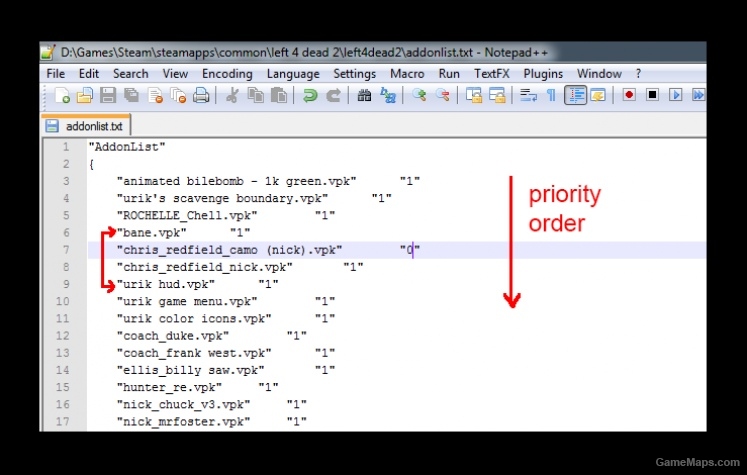The width and height of the screenshot is (747, 475).
Task: Click the "nick_mrfoster.vpk" entry
Action: point(184,421)
